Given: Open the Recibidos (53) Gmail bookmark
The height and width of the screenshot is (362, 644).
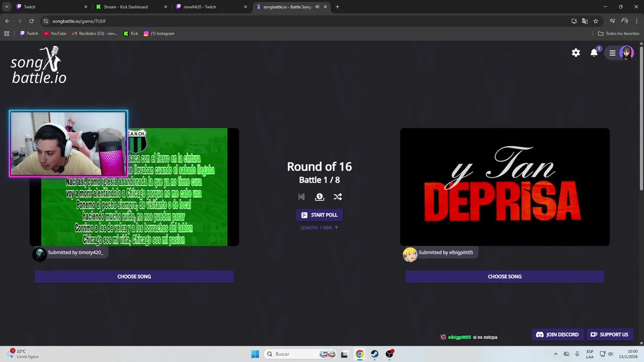Looking at the screenshot, I should click(95, 34).
